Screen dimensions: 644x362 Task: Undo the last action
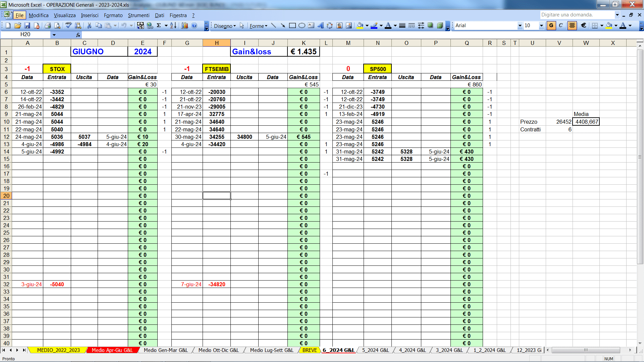[124, 25]
